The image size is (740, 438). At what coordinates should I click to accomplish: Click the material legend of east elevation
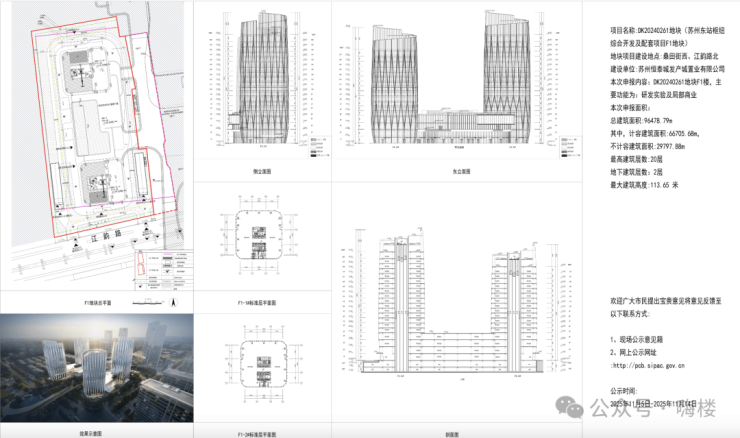coord(570,147)
